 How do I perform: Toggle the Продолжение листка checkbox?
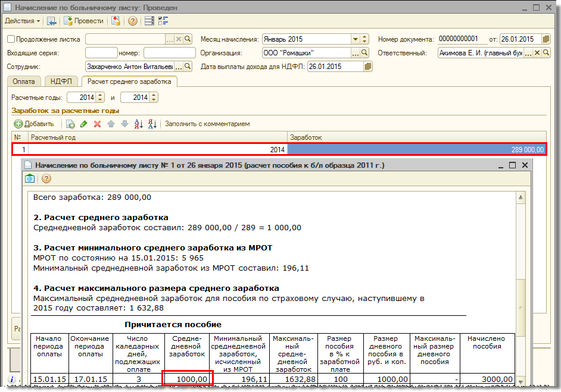tap(11, 39)
